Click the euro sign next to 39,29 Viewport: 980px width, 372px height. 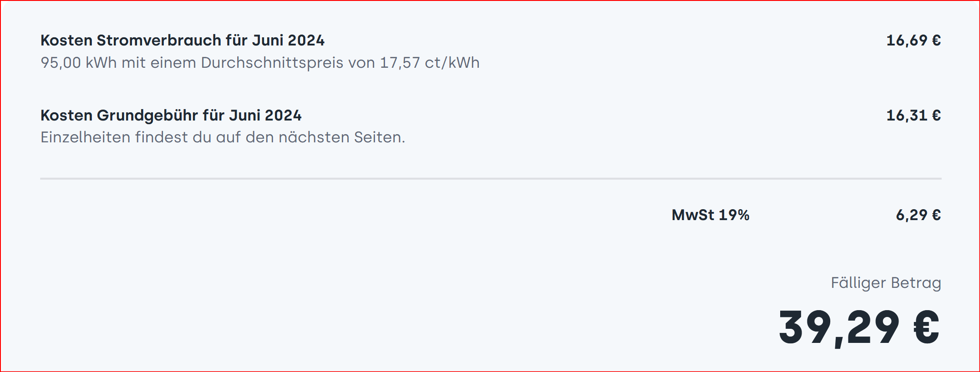pos(927,327)
